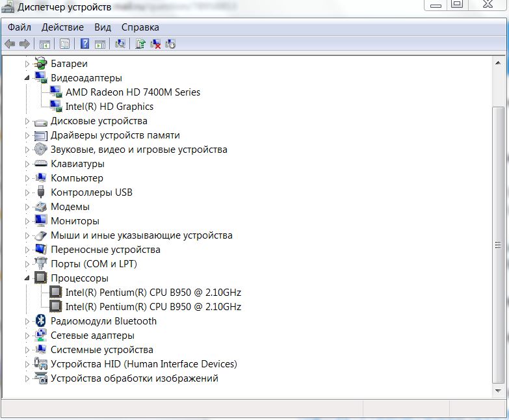The image size is (509, 420).
Task: Click the Звуковые устройства speaker icon
Action: (x=40, y=150)
